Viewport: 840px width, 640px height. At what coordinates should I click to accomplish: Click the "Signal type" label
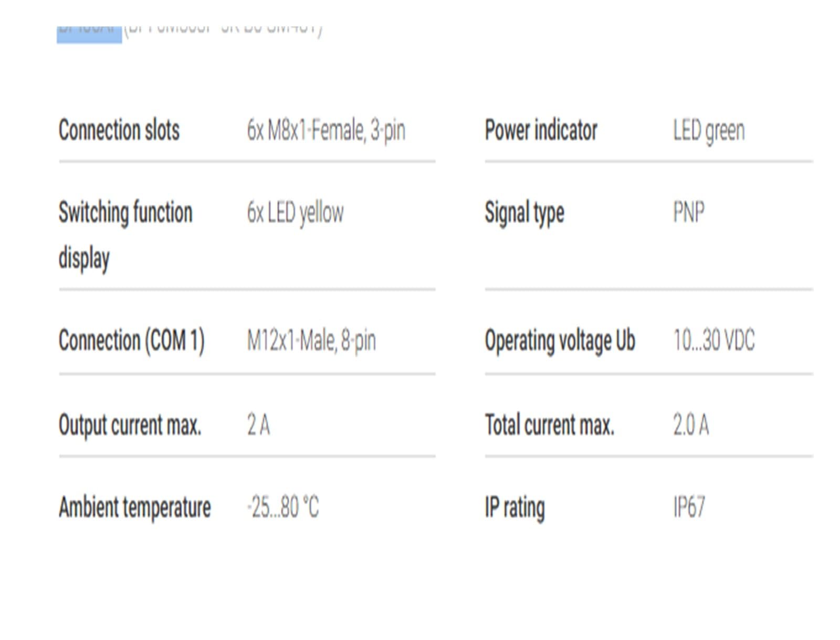pos(524,213)
